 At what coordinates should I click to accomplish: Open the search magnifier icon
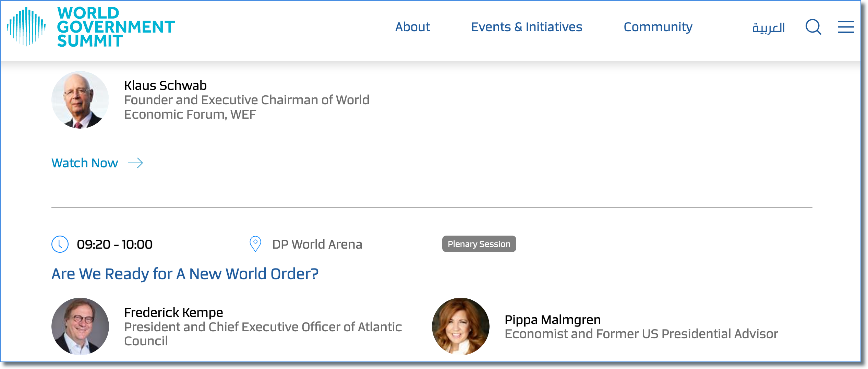pos(813,27)
